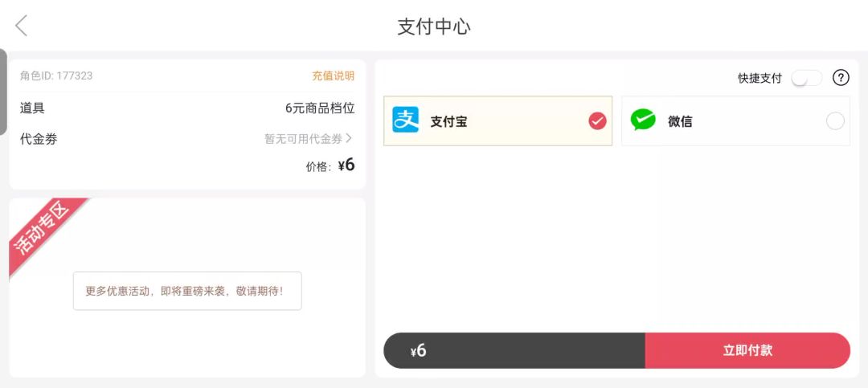This screenshot has width=868, height=388.
Task: Go back using the top-left arrow
Action: [x=22, y=26]
